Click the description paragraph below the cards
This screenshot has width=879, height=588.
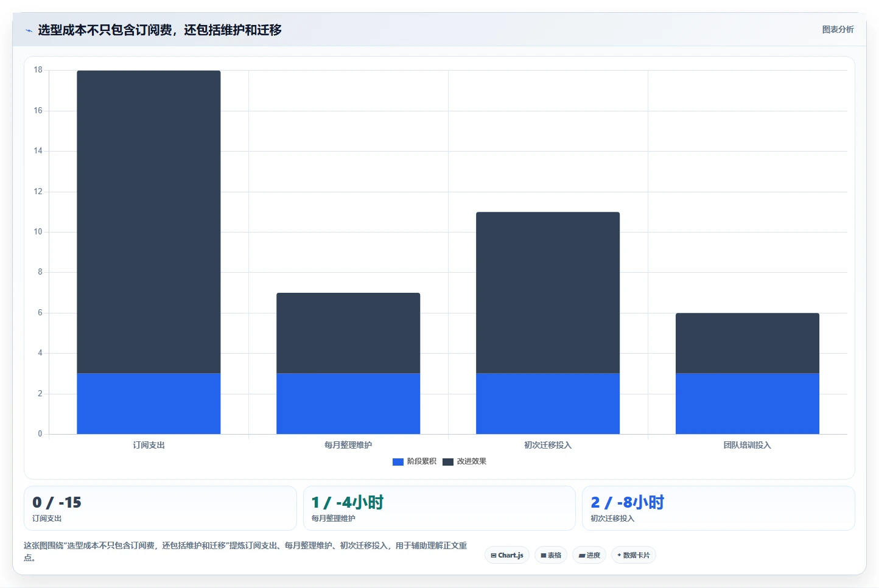[x=245, y=551]
